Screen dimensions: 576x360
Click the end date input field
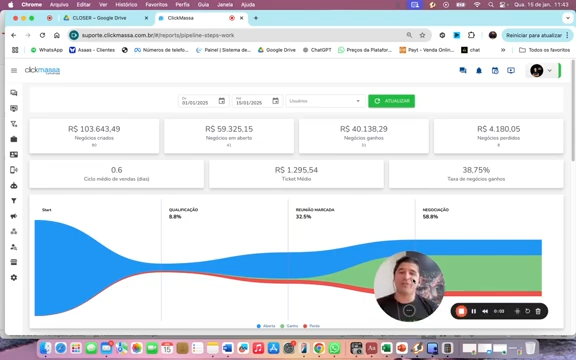tap(253, 101)
